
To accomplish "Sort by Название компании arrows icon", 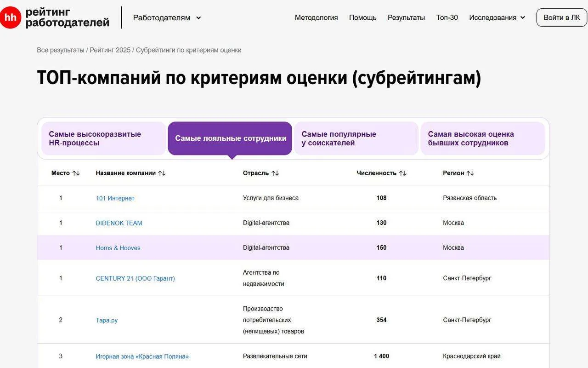I will (x=162, y=173).
